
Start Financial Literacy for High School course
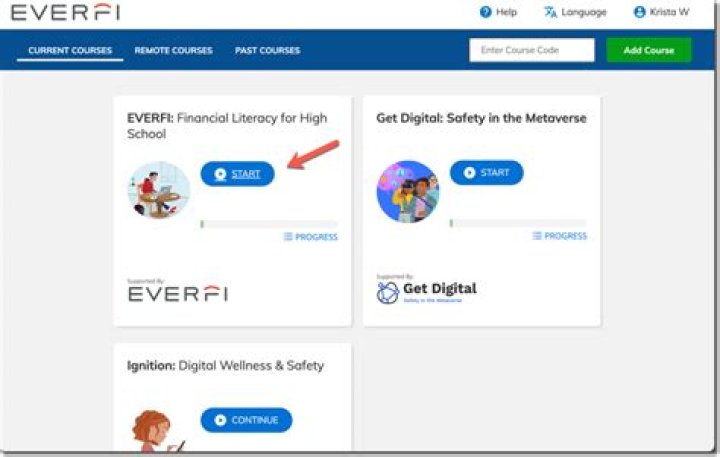pyautogui.click(x=237, y=174)
